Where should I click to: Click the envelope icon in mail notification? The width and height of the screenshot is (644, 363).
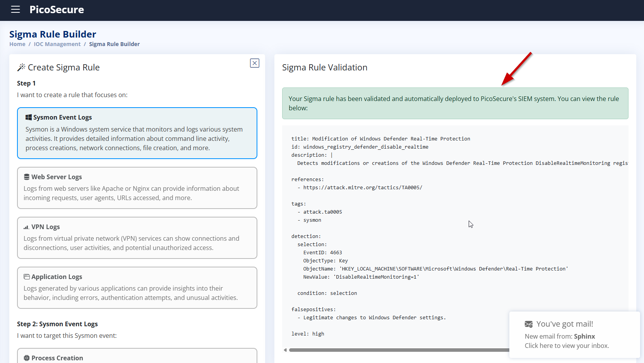tap(529, 324)
